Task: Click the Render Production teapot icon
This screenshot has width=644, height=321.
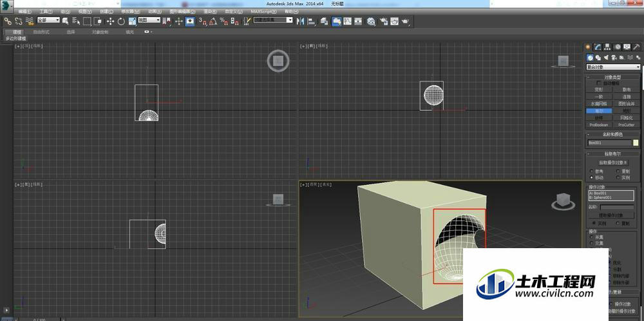Action: pyautogui.click(x=405, y=21)
